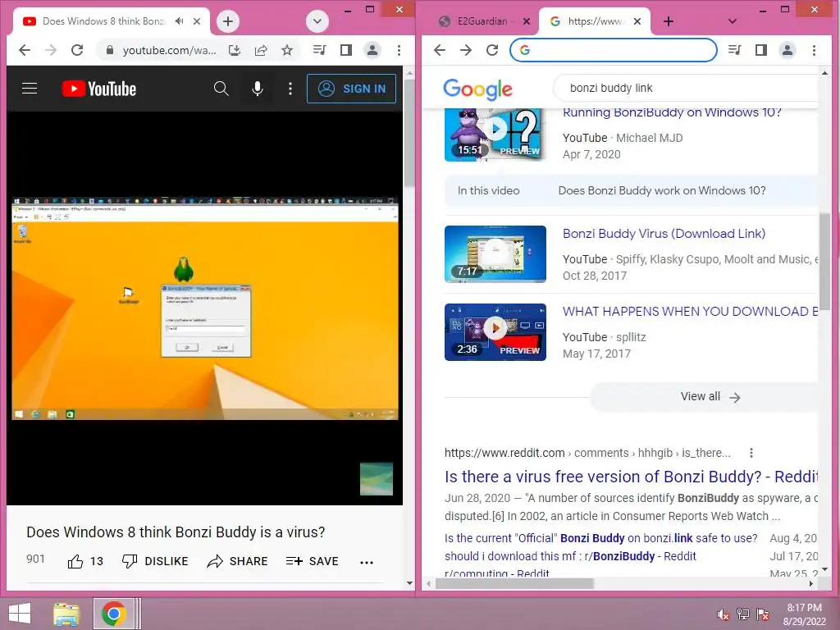Click the Google address bar field
Image resolution: width=840 pixels, height=630 pixels.
(614, 50)
